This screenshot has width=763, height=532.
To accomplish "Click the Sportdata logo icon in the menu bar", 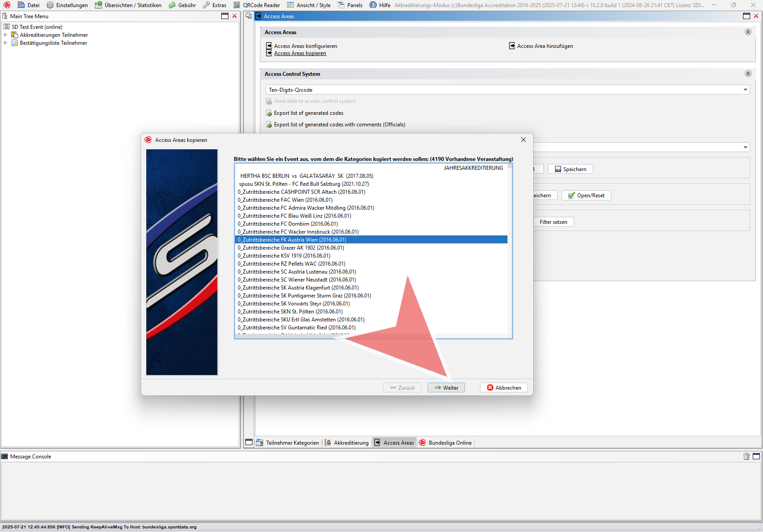I will pyautogui.click(x=7, y=5).
